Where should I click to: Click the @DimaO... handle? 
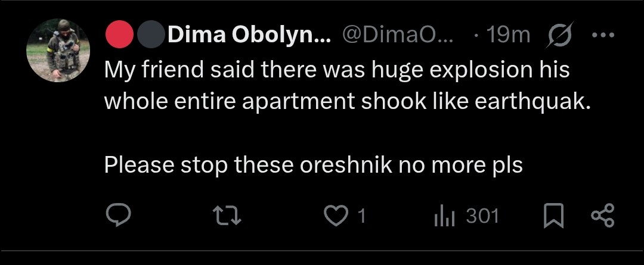click(398, 36)
